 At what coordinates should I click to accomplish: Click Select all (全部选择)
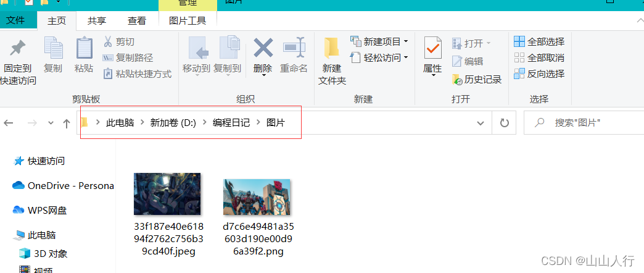(539, 41)
